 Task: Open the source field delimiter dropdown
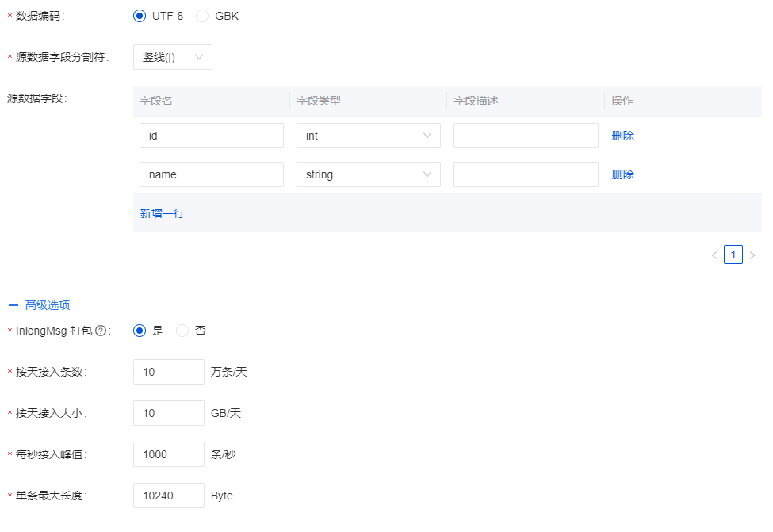[172, 57]
